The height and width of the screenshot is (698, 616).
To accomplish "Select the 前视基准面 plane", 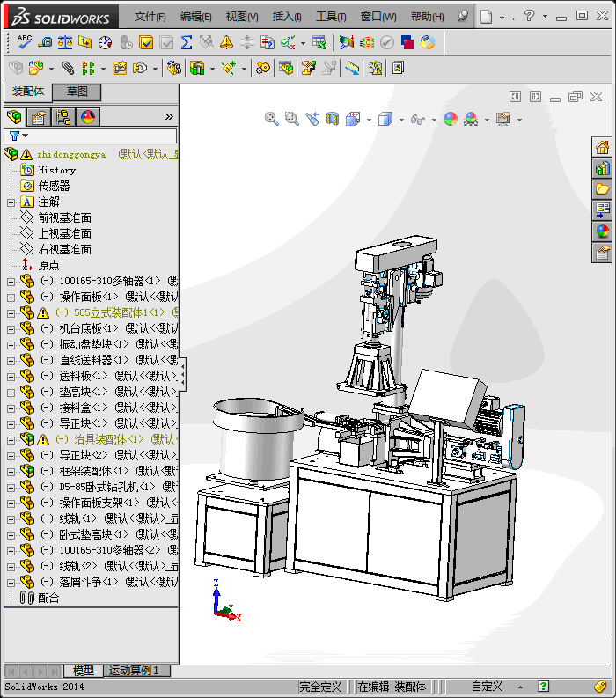I will point(64,217).
